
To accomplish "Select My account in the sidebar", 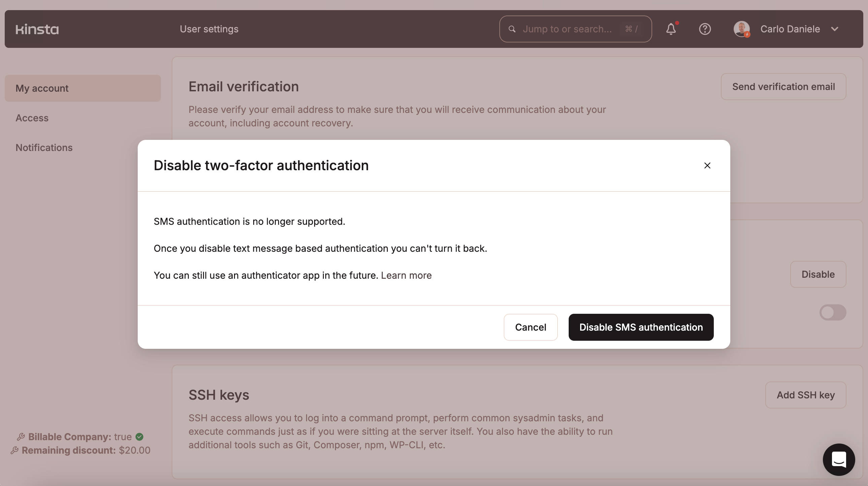I will coord(42,88).
